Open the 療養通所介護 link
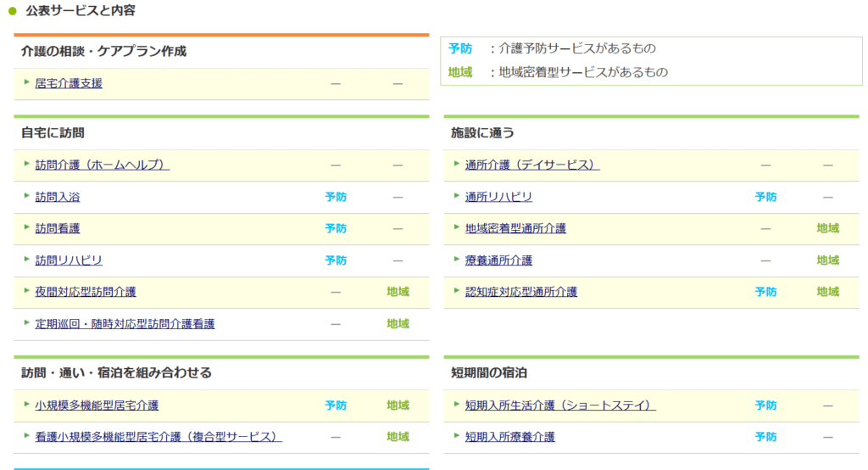 (x=498, y=260)
